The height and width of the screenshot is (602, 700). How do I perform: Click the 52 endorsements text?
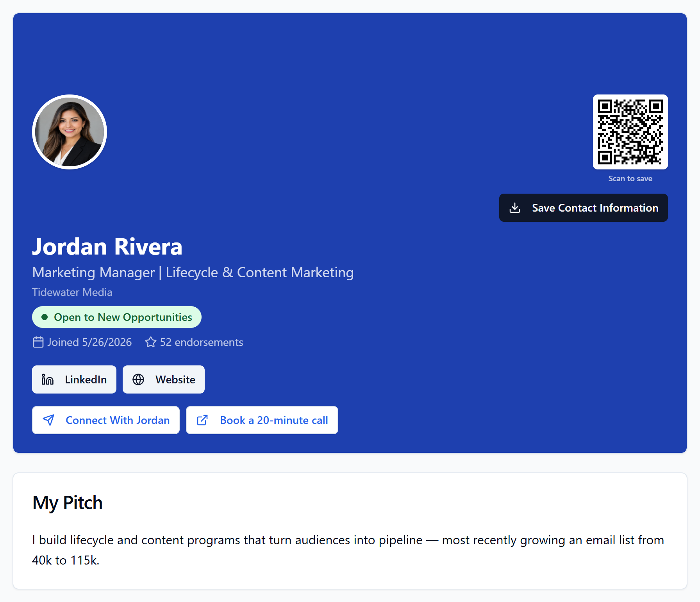point(202,342)
